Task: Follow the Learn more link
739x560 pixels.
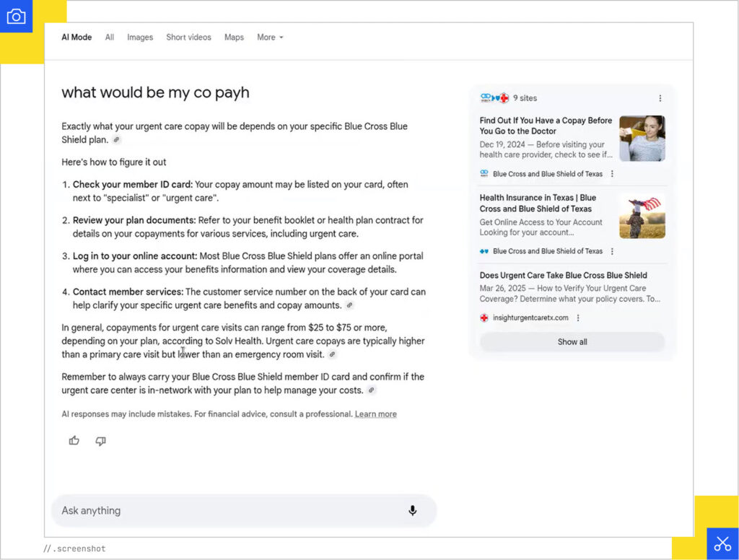Action: click(375, 414)
